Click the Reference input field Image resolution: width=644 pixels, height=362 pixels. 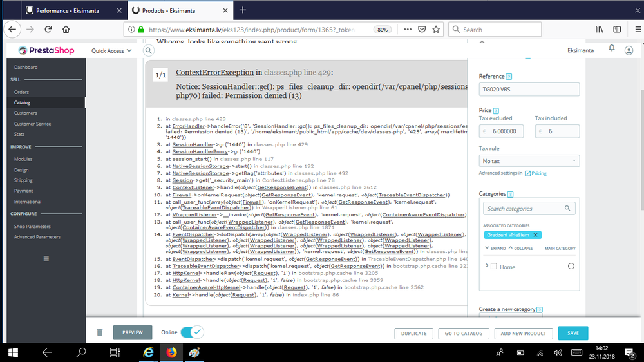(x=529, y=89)
